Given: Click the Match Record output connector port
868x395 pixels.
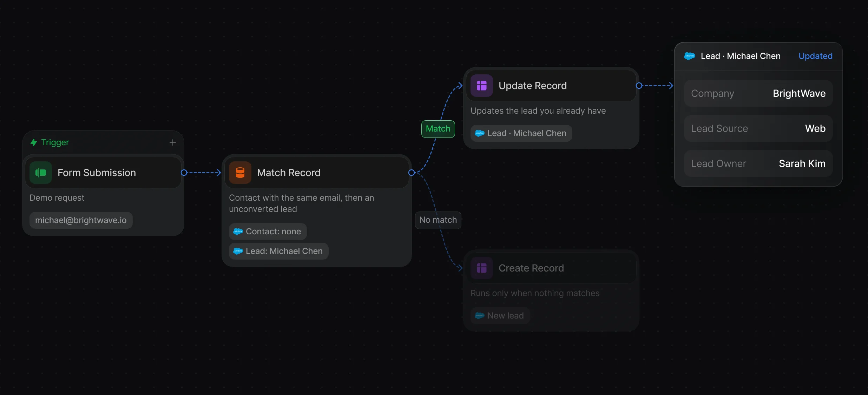Looking at the screenshot, I should click(x=412, y=173).
